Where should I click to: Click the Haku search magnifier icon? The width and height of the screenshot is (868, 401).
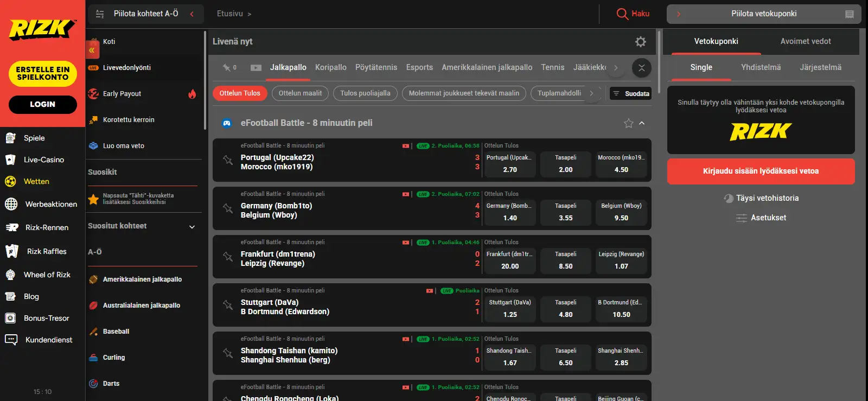point(622,14)
